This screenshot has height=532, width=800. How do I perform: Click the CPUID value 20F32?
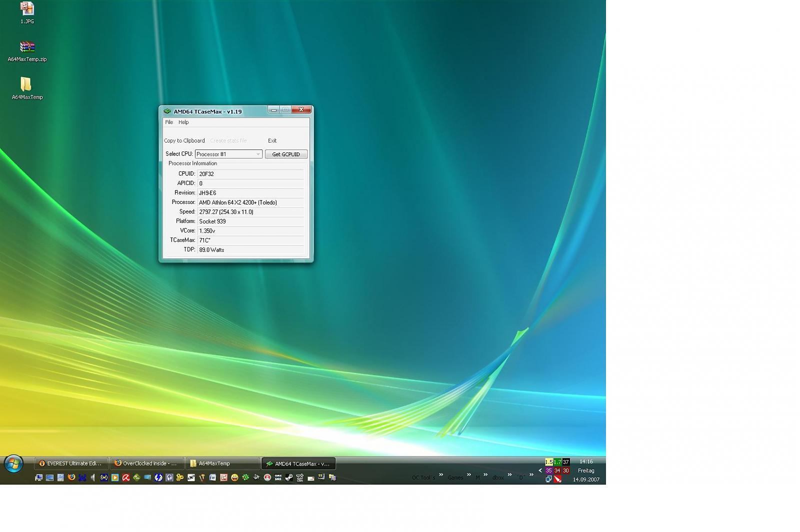pos(250,174)
